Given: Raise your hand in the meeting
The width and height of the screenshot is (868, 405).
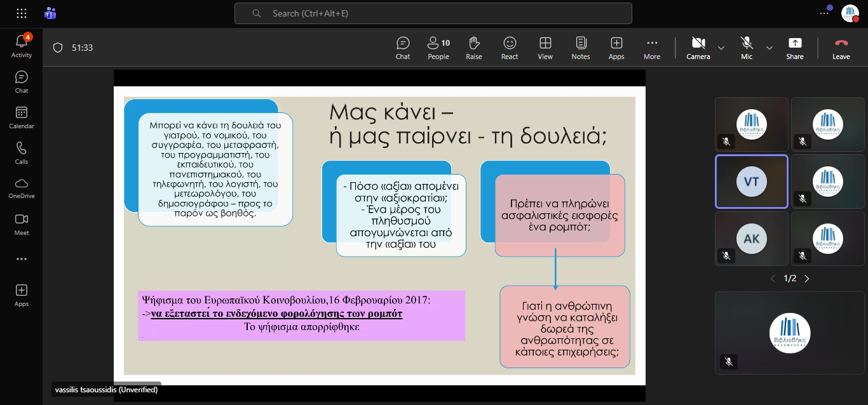Looking at the screenshot, I should 473,48.
